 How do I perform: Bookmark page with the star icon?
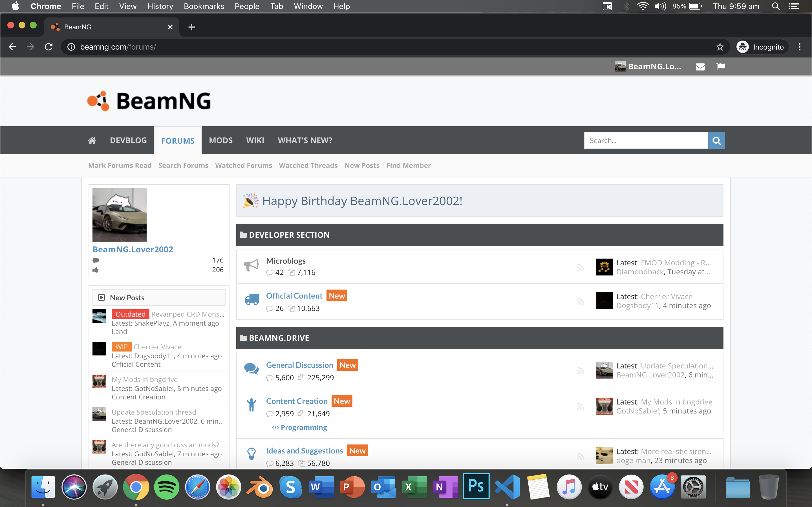(720, 47)
